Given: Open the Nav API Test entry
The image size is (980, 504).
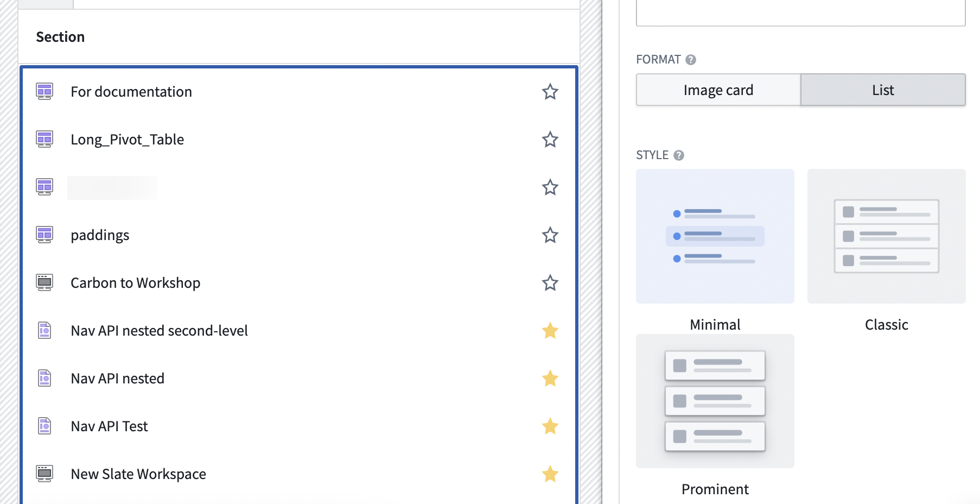Looking at the screenshot, I should tap(109, 426).
